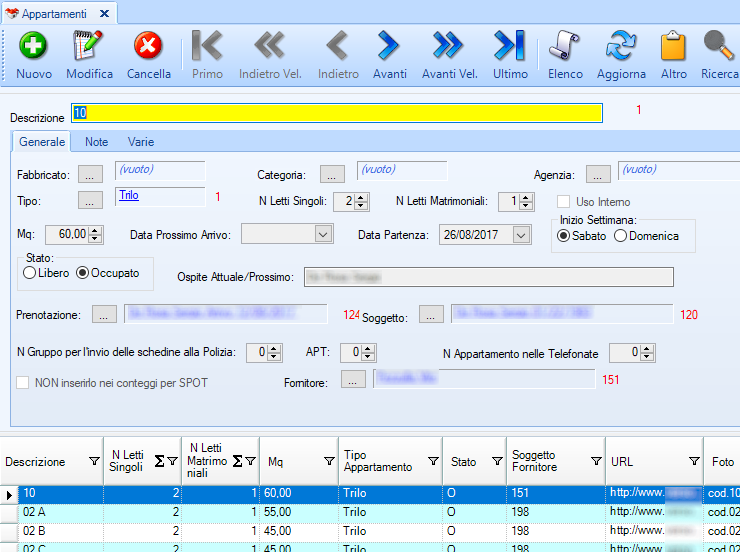The width and height of the screenshot is (740, 552).
Task: Select the Domenica radio button
Action: click(621, 236)
